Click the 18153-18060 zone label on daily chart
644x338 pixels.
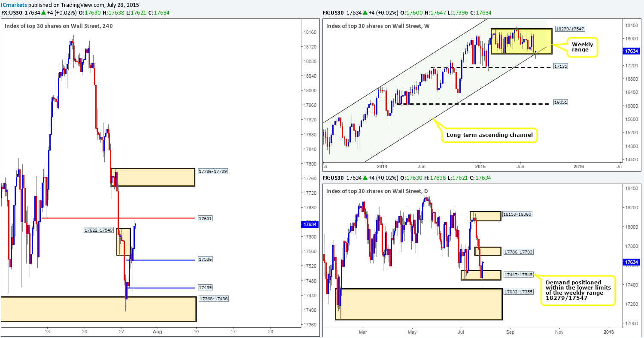tap(518, 214)
